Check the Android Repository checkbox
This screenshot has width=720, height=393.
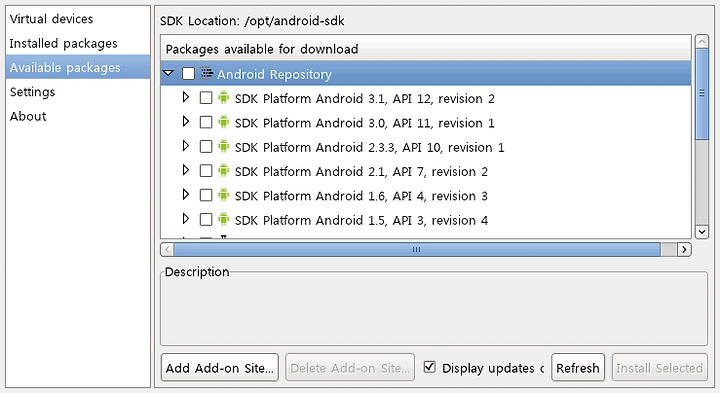tap(188, 73)
